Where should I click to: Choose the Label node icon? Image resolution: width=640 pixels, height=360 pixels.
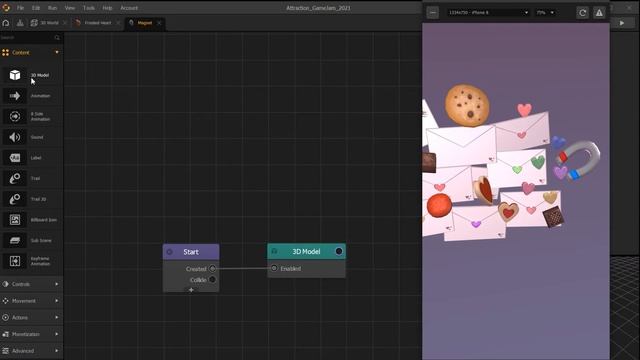(x=15, y=158)
